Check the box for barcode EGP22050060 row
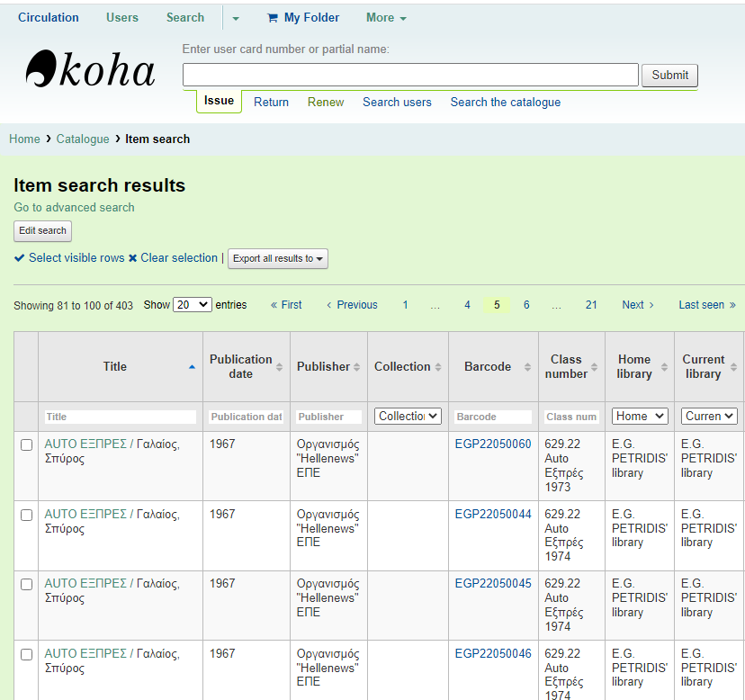 click(26, 444)
